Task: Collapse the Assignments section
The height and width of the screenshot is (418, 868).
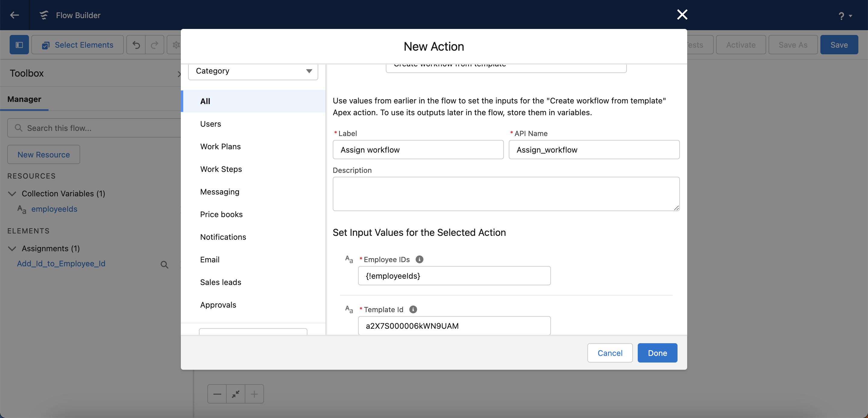Action: (x=12, y=249)
